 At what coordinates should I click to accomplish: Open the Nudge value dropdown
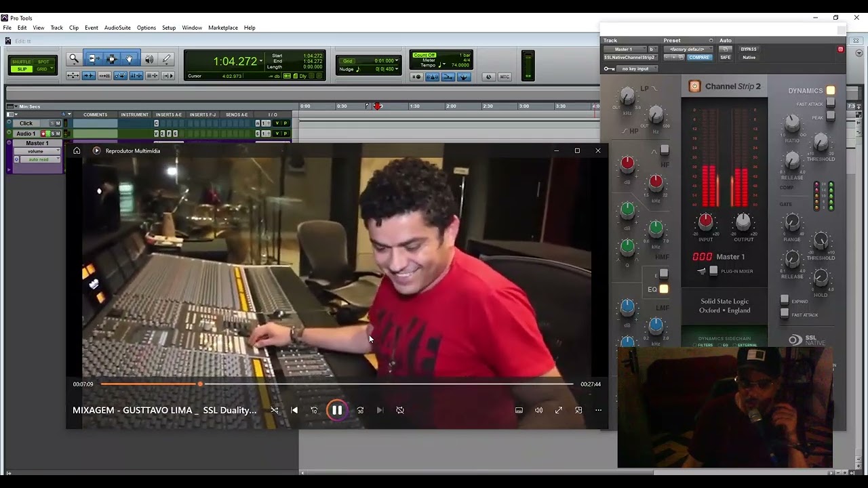397,69
